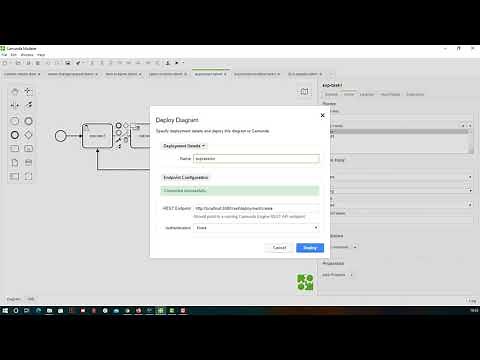The width and height of the screenshot is (480, 360).
Task: Create an intermediate event from palette
Action: [x=28, y=121]
